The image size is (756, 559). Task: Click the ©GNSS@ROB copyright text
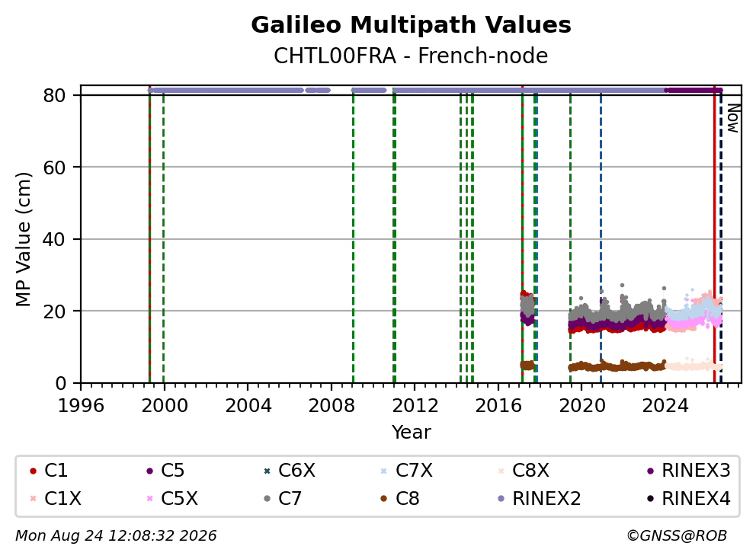point(677,535)
